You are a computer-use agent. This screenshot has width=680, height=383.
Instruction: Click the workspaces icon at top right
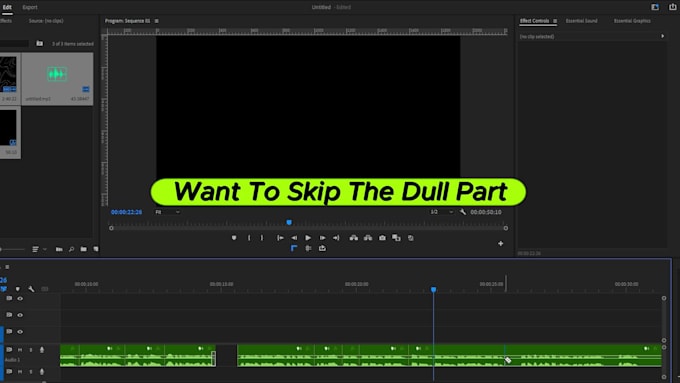655,7
